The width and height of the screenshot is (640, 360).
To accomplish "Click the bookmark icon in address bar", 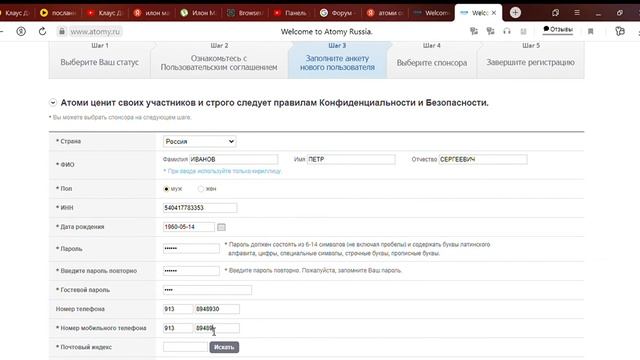I will [x=590, y=31].
